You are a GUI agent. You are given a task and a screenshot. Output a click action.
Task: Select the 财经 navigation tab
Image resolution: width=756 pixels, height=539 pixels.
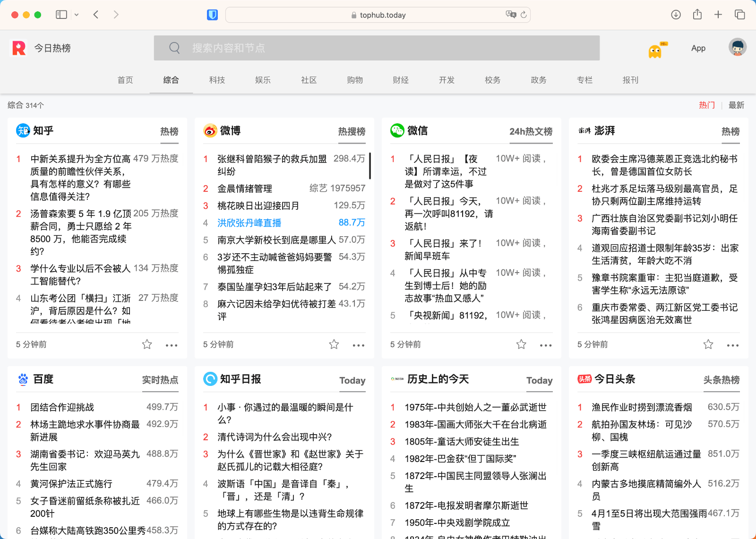pyautogui.click(x=401, y=80)
